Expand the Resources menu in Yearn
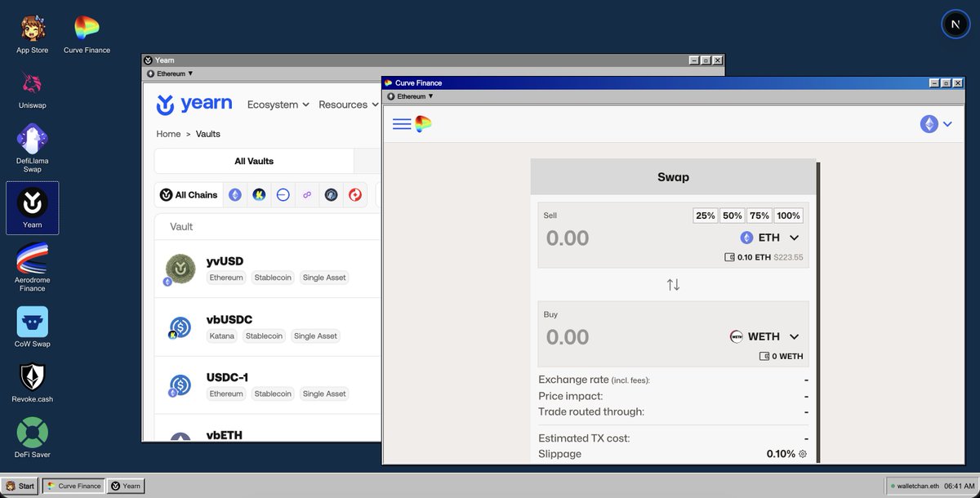980x498 pixels. tap(349, 104)
